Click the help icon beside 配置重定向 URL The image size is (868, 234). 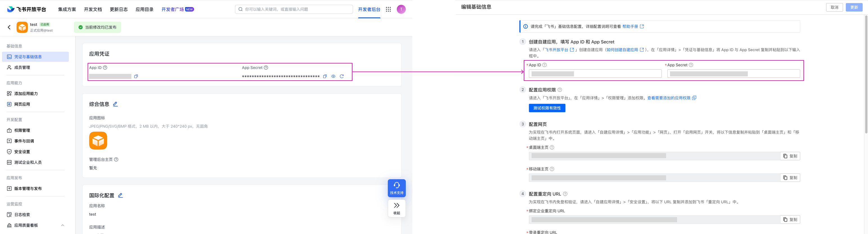coord(565,194)
